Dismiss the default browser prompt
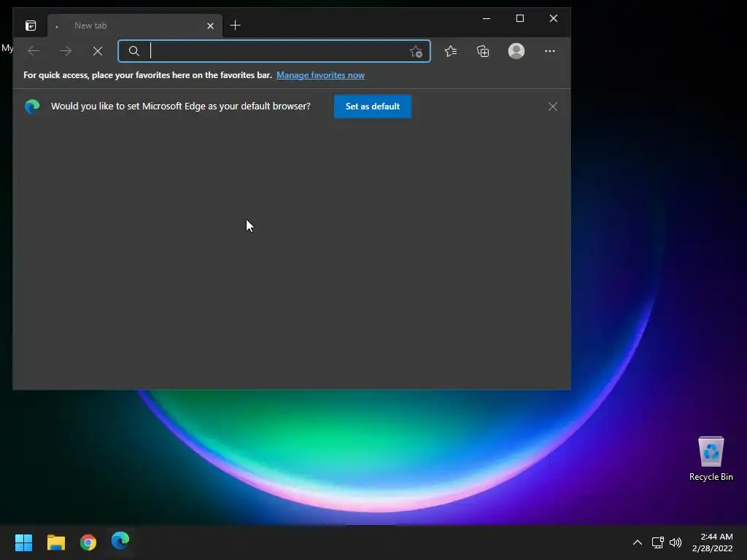Image resolution: width=747 pixels, height=560 pixels. (553, 106)
